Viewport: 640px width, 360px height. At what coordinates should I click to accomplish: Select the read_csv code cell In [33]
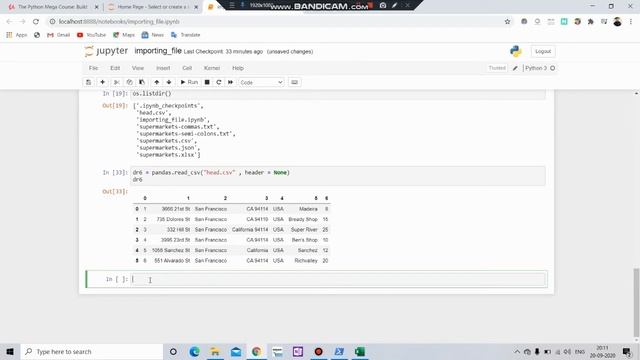(338, 176)
